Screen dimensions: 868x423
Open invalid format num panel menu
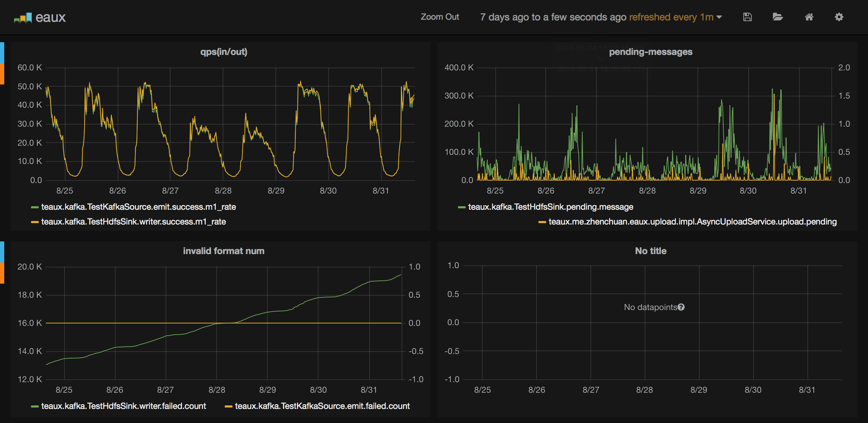(x=224, y=251)
